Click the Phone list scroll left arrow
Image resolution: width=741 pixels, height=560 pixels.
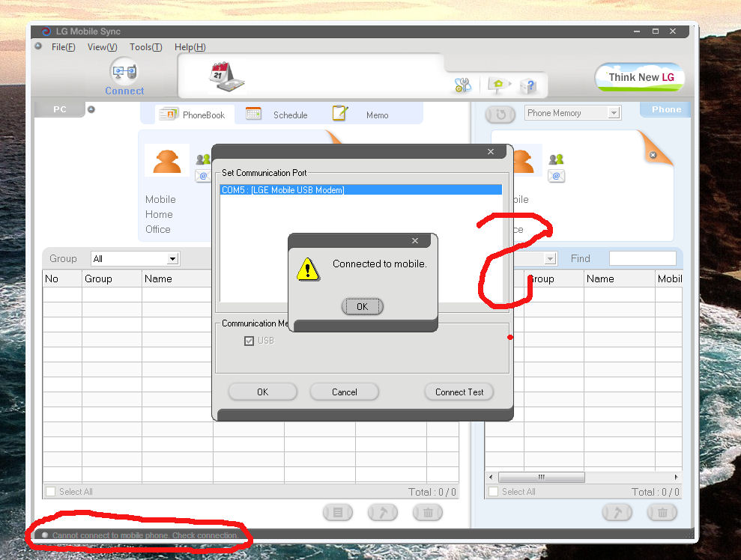(x=491, y=477)
